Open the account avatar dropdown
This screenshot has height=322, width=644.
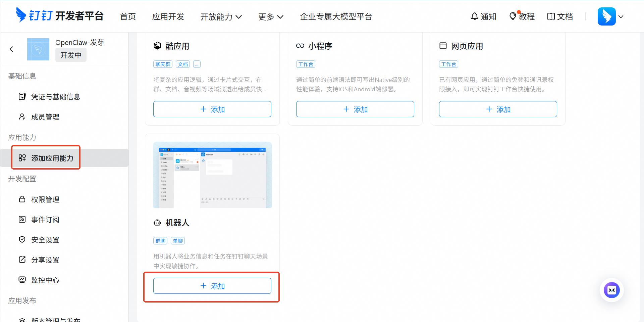pos(611,16)
